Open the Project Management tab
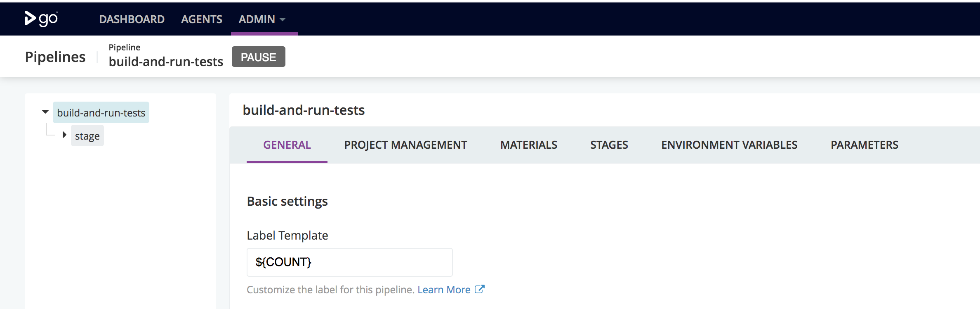The width and height of the screenshot is (980, 309). pyautogui.click(x=405, y=145)
